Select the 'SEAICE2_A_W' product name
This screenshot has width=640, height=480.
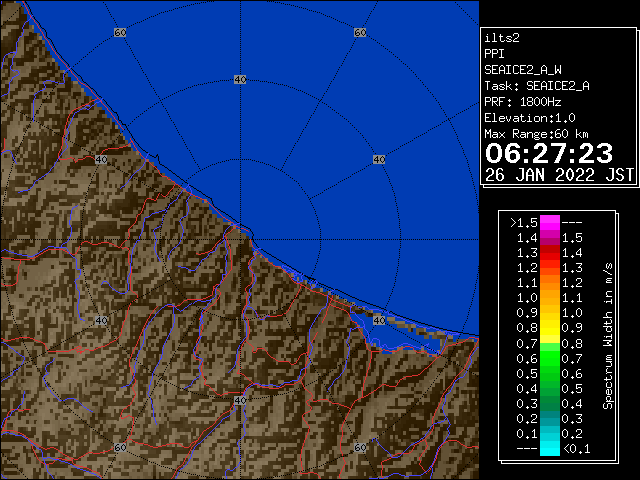click(x=523, y=70)
